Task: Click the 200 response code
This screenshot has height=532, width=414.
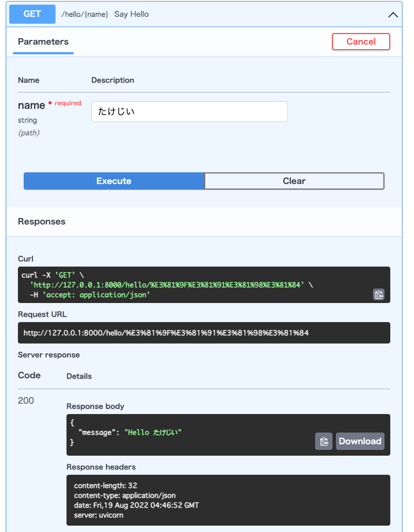Action: [x=26, y=401]
